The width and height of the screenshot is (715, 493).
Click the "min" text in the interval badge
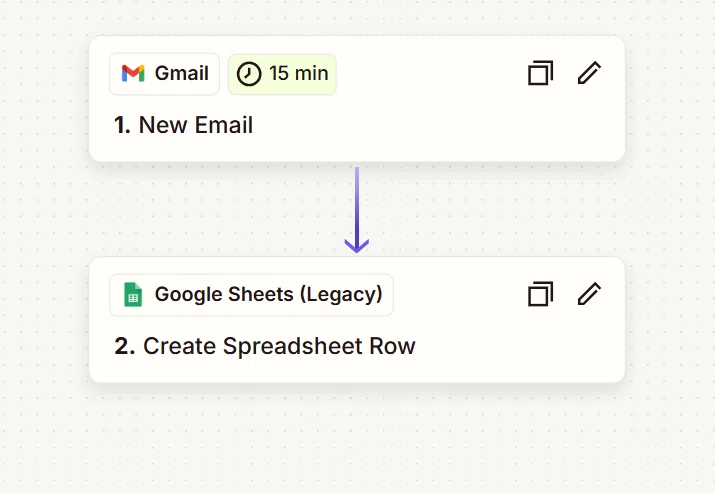(x=311, y=73)
